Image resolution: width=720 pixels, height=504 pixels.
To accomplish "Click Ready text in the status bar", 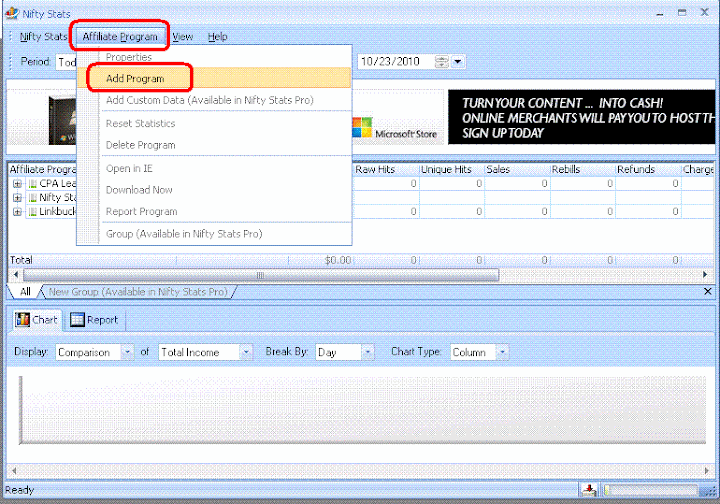I will (x=20, y=490).
